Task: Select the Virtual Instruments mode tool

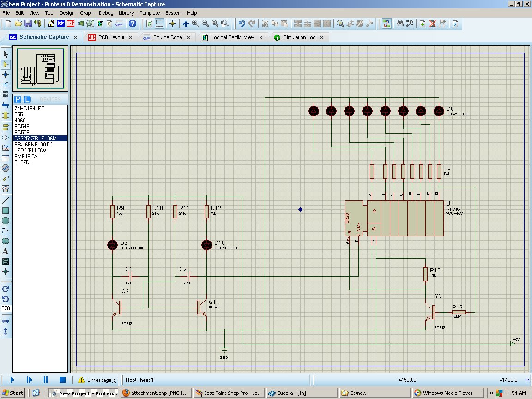Action: pyautogui.click(x=6, y=188)
